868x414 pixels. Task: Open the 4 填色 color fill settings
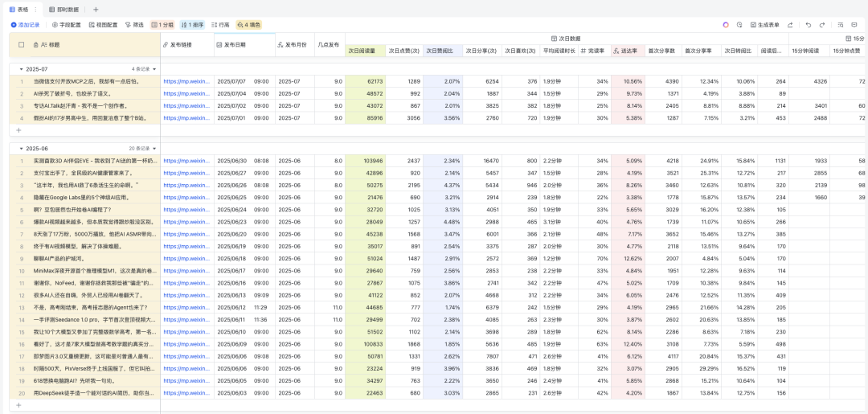point(248,25)
